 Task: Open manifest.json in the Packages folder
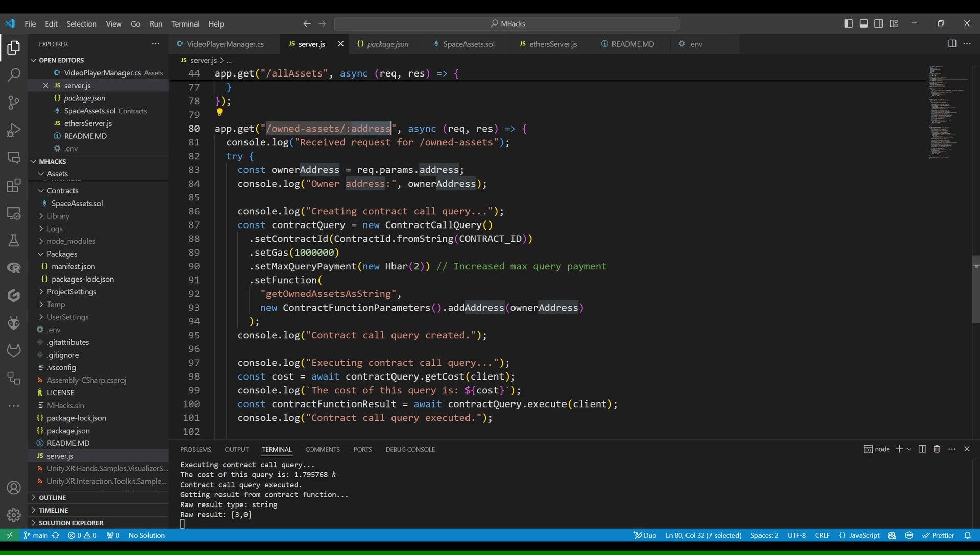pyautogui.click(x=73, y=266)
